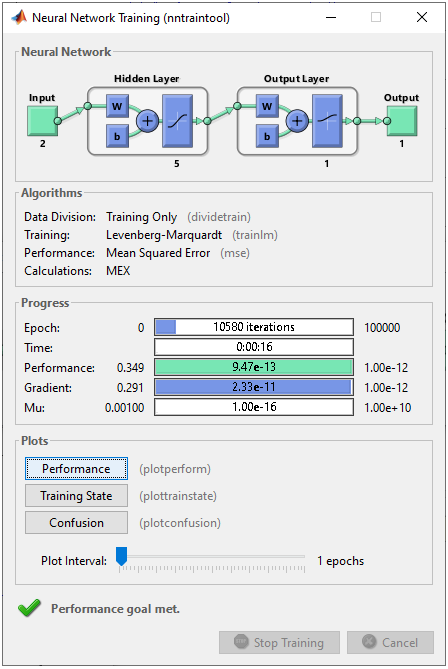Open the Performance plot
The width and height of the screenshot is (448, 669).
pyautogui.click(x=76, y=469)
